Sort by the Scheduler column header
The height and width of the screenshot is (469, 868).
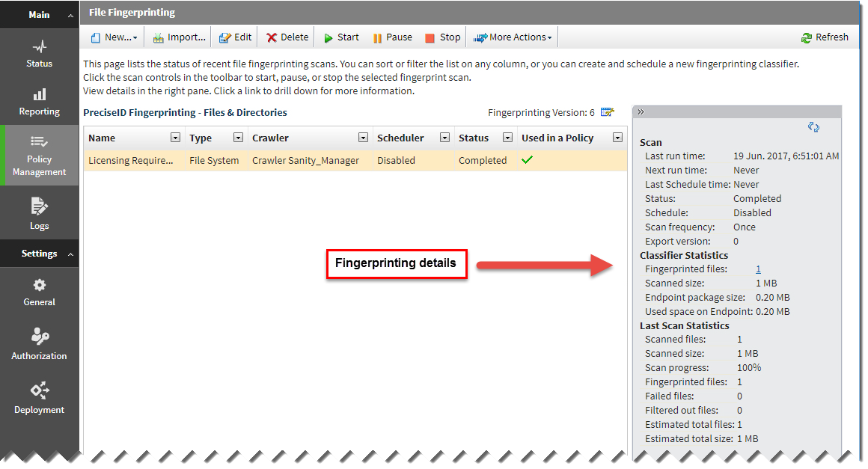click(x=400, y=138)
